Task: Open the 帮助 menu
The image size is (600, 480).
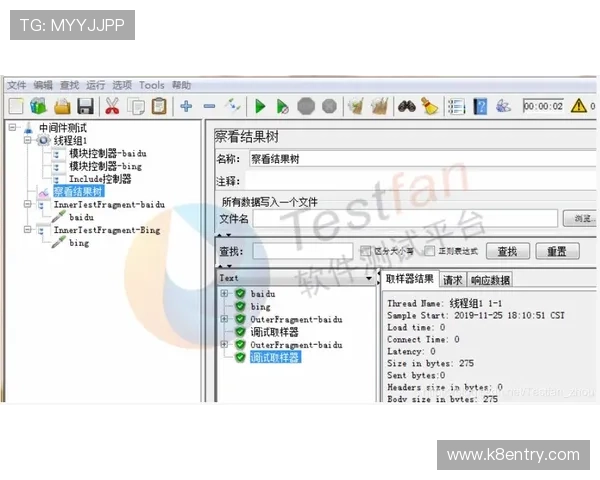Action: pyautogui.click(x=181, y=85)
